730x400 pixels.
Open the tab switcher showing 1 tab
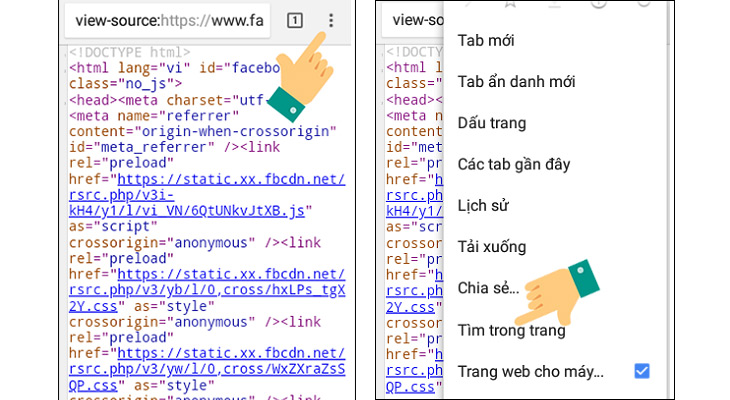(295, 20)
